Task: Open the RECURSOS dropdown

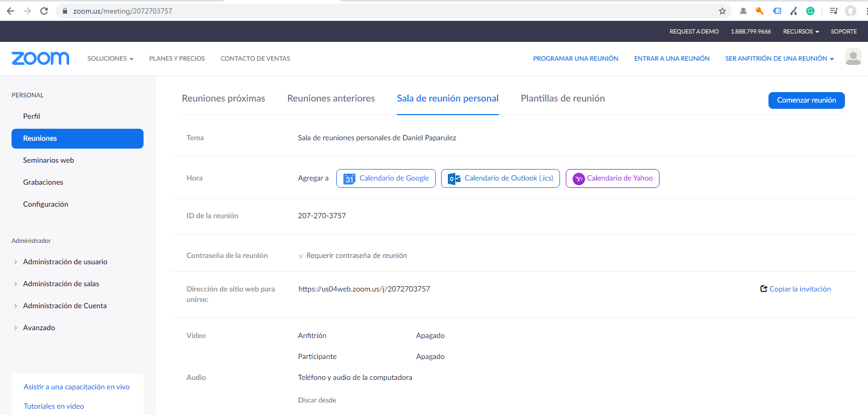Action: point(801,31)
